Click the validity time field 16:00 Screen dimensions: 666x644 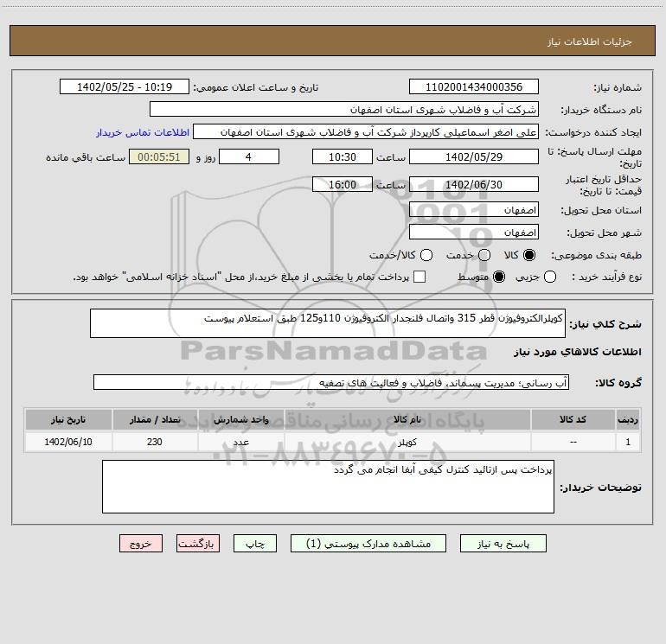pyautogui.click(x=343, y=184)
